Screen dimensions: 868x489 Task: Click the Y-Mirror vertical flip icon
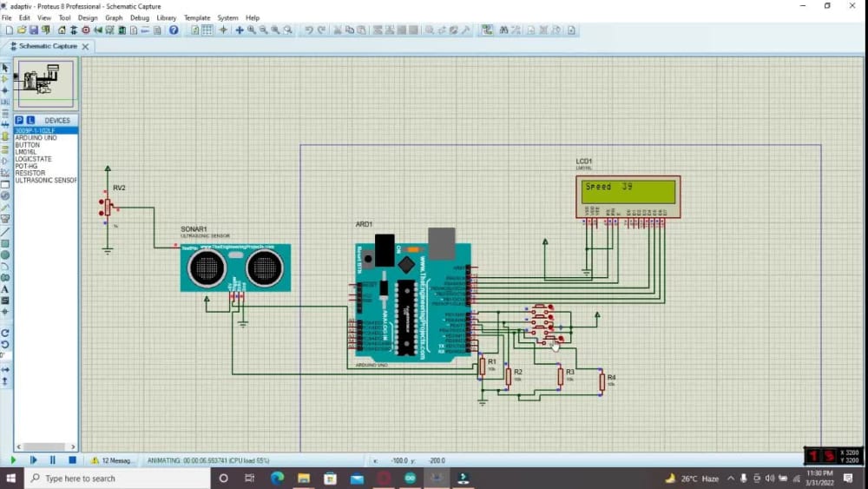(x=5, y=381)
